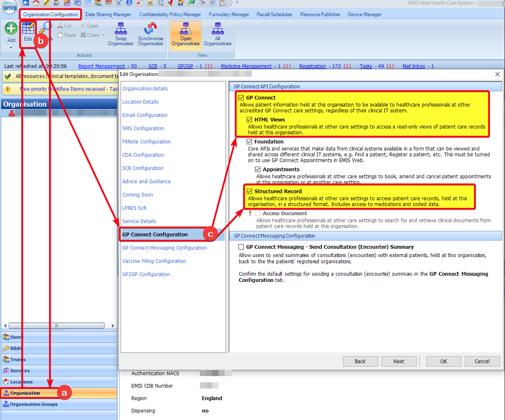Switch to the Recall Schedules tab
The height and width of the screenshot is (420, 505).
pos(274,15)
